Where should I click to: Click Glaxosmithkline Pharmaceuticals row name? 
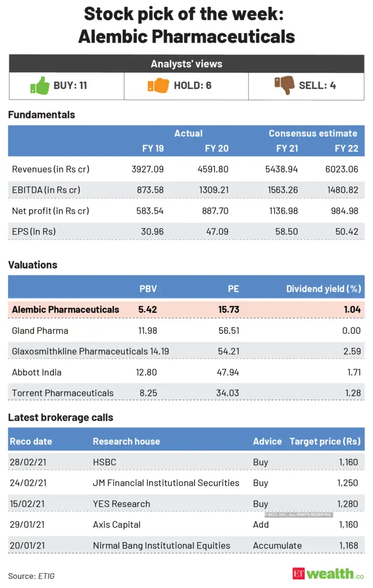[x=80, y=352]
